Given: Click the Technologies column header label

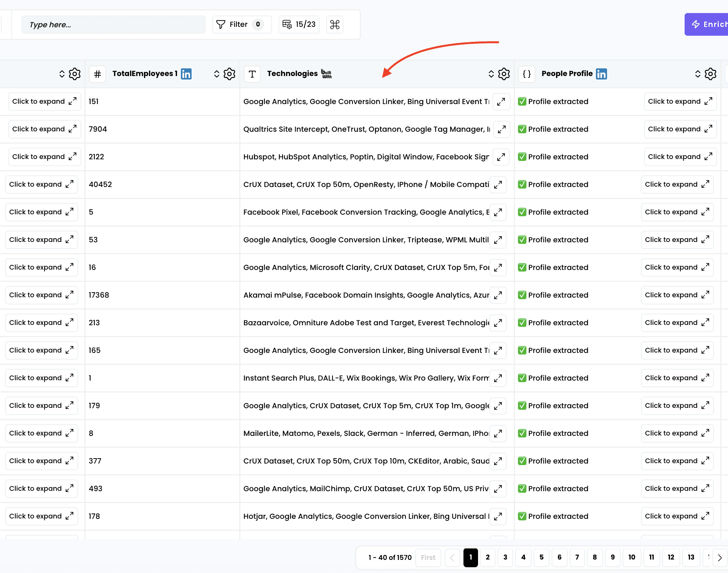Looking at the screenshot, I should pyautogui.click(x=293, y=73).
